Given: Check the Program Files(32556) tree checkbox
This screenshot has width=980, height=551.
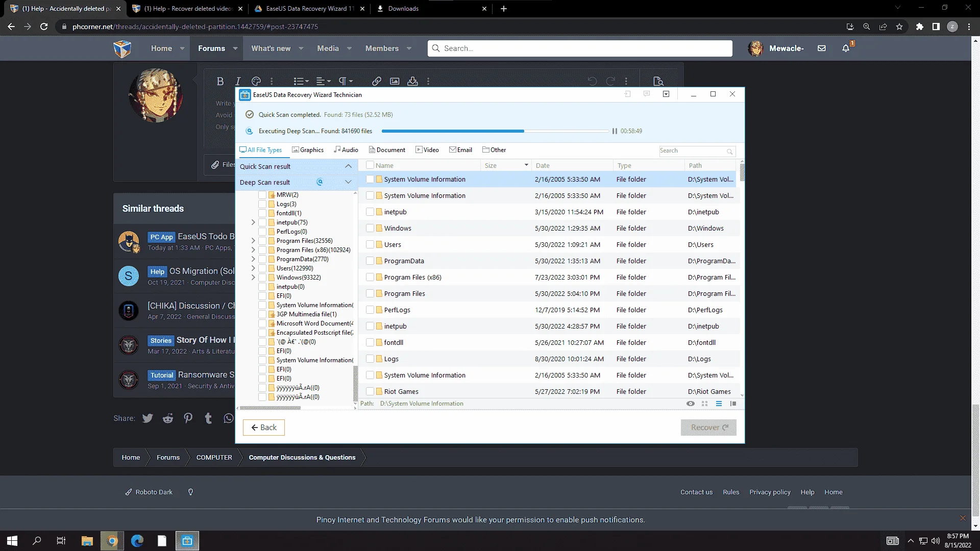Looking at the screenshot, I should (262, 241).
